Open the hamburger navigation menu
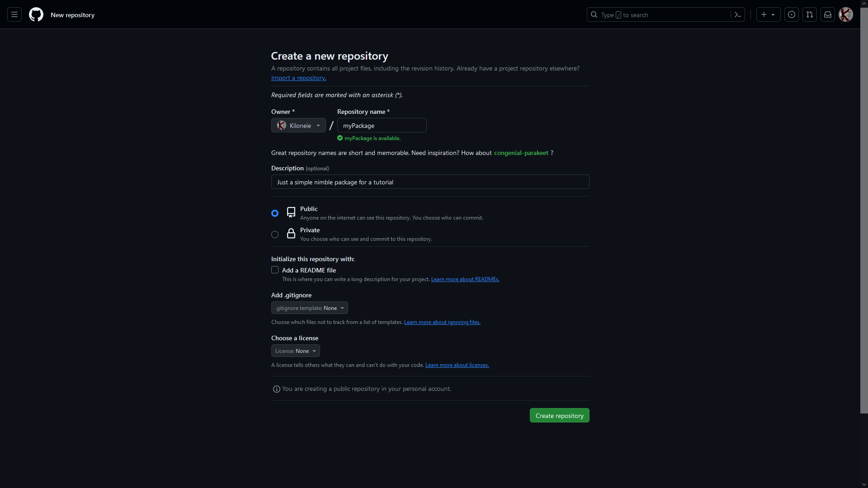This screenshot has height=488, width=868. [x=14, y=14]
